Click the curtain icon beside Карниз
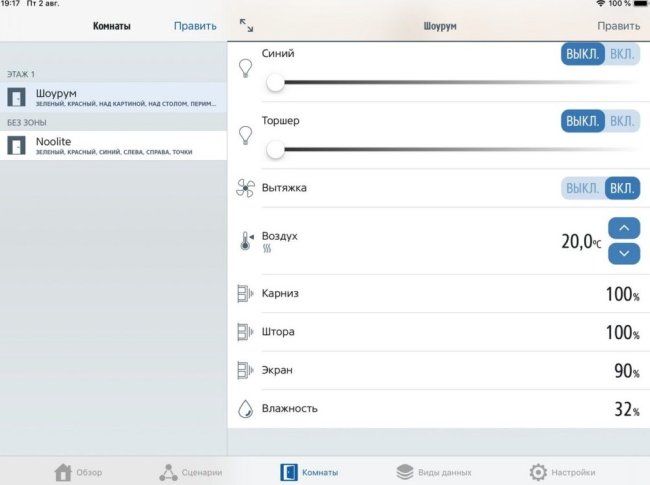Viewport: 650px width, 485px height. (245, 294)
